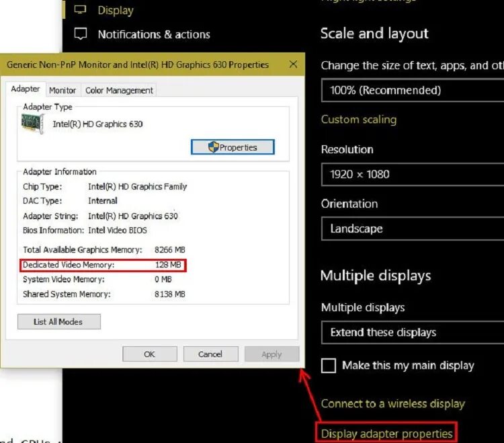Open the 1920 × 1080 resolution dropdown
Screen dimensions: 504x443
pyautogui.click(x=413, y=174)
